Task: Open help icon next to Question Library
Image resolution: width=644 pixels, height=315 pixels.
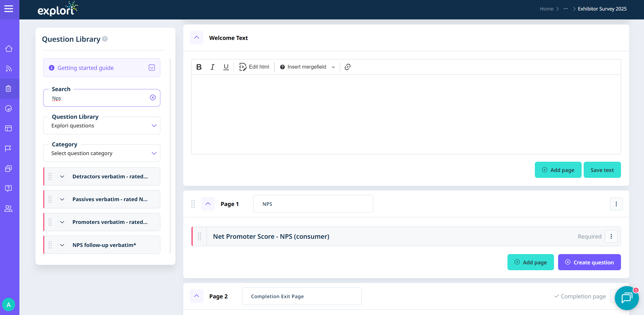Action: click(105, 39)
